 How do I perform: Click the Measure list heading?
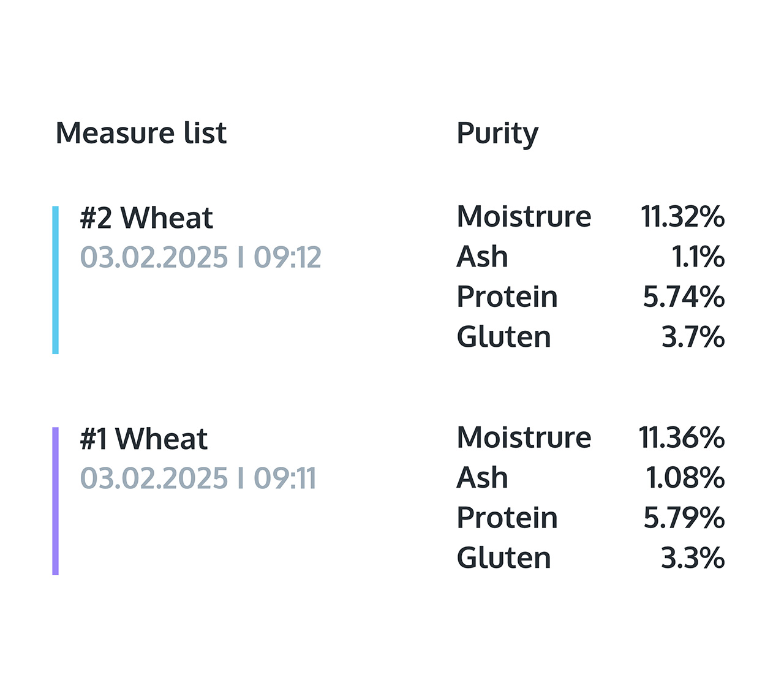pyautogui.click(x=141, y=133)
